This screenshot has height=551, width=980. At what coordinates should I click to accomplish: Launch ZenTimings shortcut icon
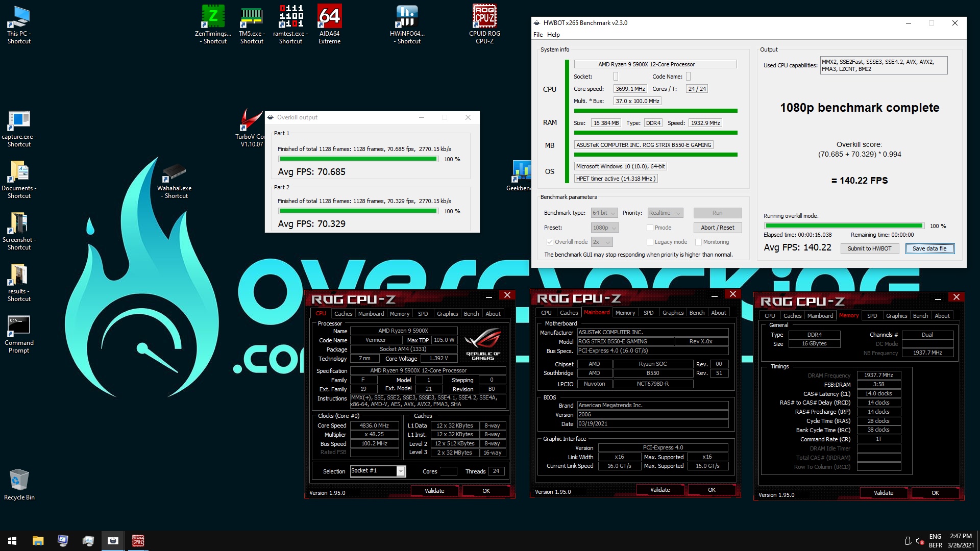click(213, 24)
